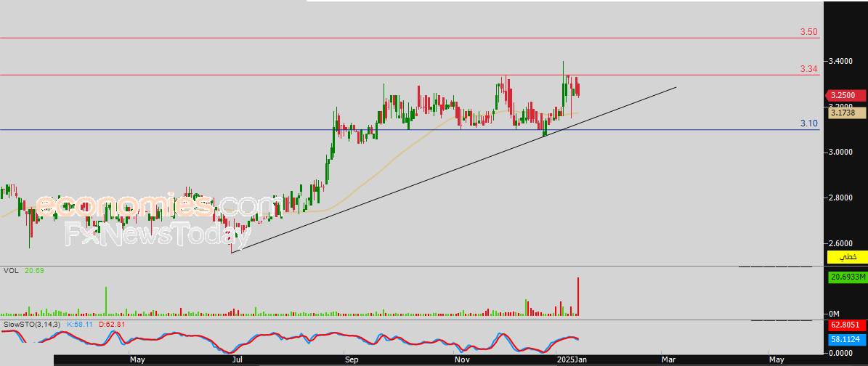This screenshot has width=868, height=366.
Task: Select the blue 3.10 support level label
Action: [808, 123]
